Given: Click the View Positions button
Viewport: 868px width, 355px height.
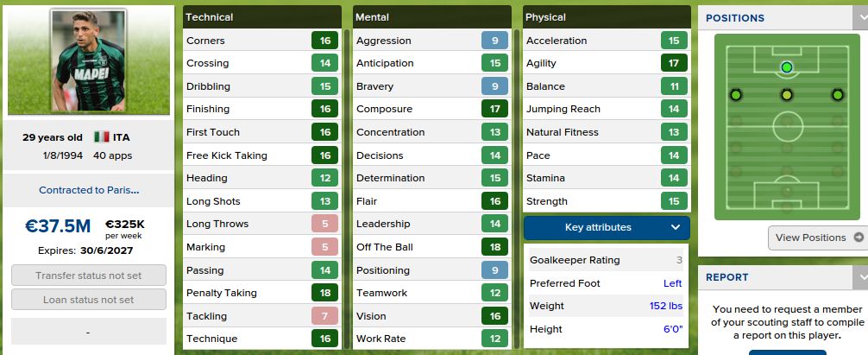Looking at the screenshot, I should (x=816, y=238).
